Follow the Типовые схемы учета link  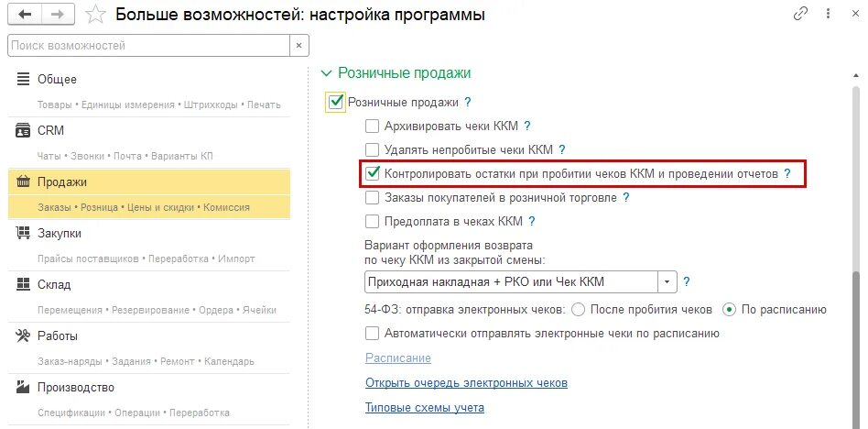coord(425,408)
